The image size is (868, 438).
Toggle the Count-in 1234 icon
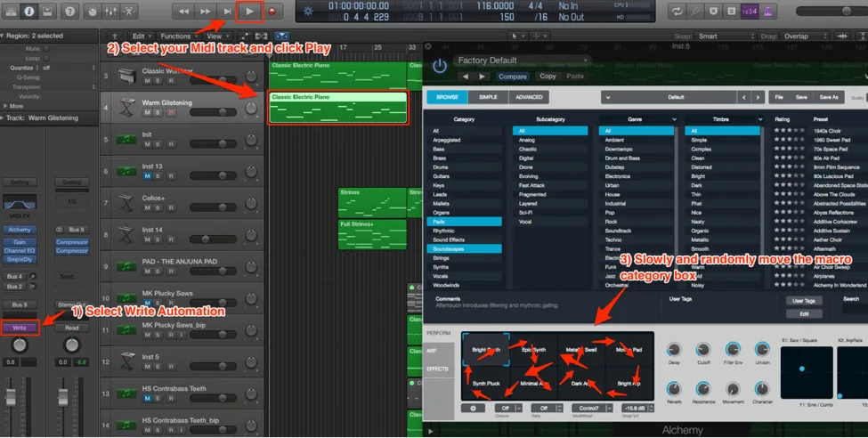point(750,11)
